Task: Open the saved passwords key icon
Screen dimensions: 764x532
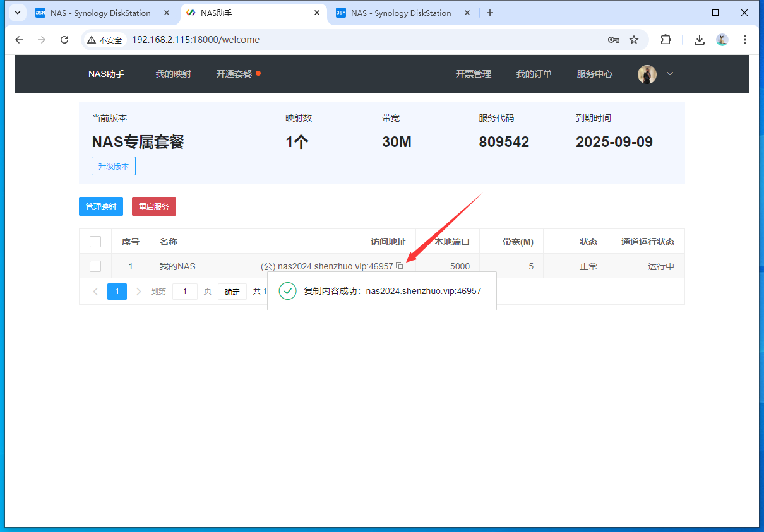Action: click(613, 40)
